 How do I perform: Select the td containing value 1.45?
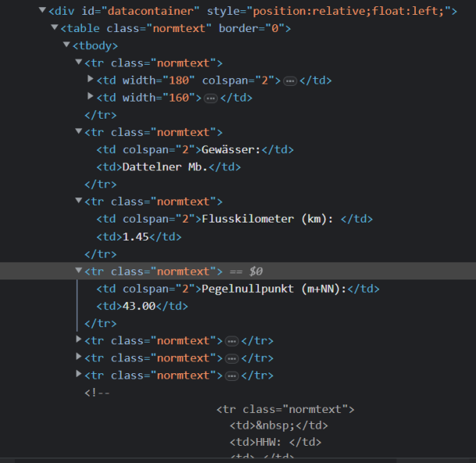point(138,237)
